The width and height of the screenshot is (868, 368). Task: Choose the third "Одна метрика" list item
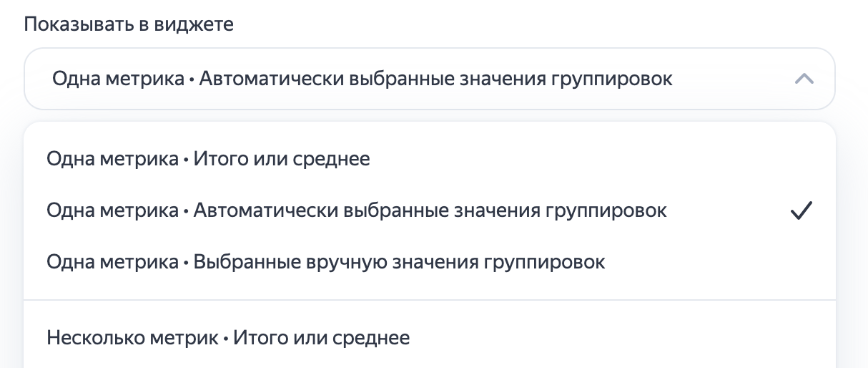coord(325,262)
